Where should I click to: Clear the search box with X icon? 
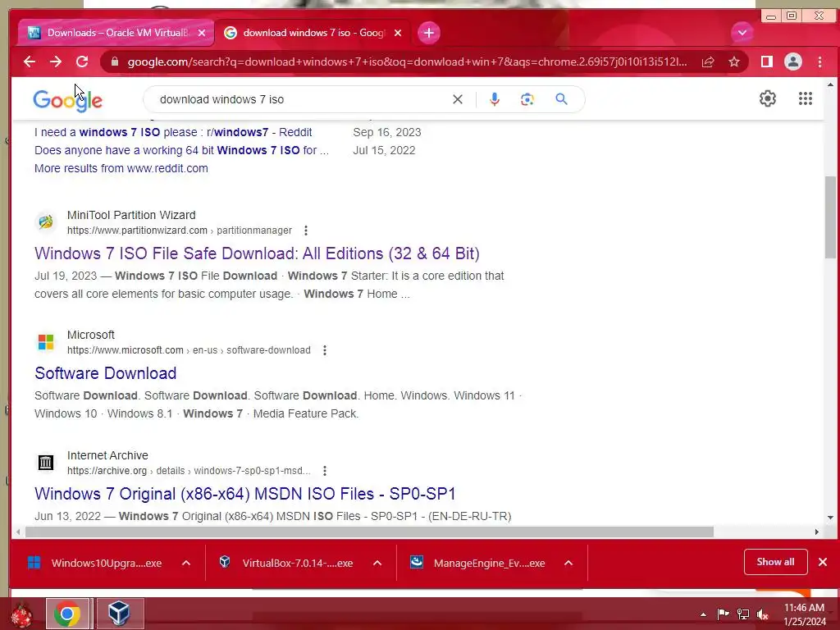[458, 99]
